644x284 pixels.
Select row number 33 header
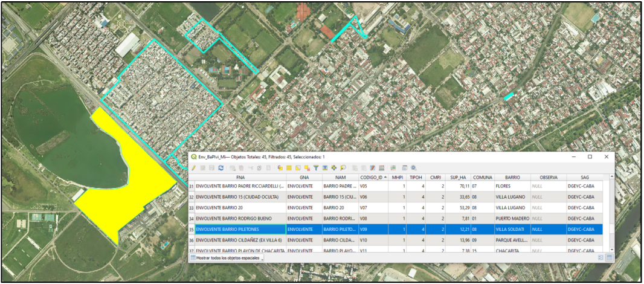click(x=192, y=207)
